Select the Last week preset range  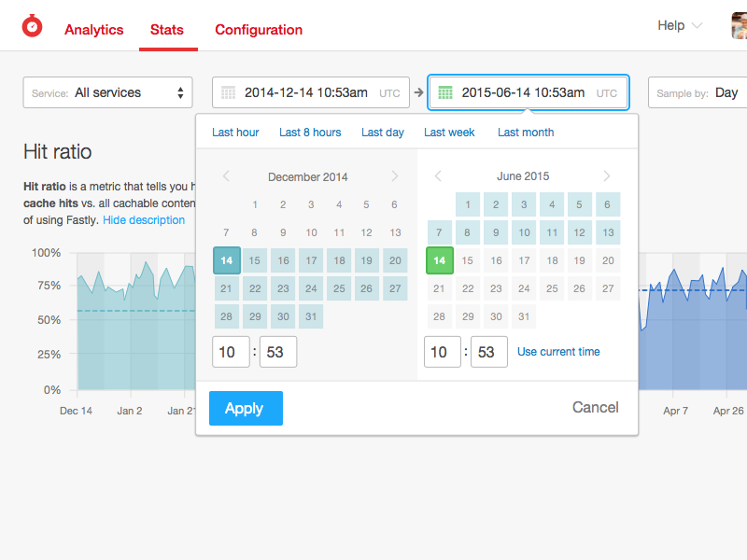[x=449, y=133]
